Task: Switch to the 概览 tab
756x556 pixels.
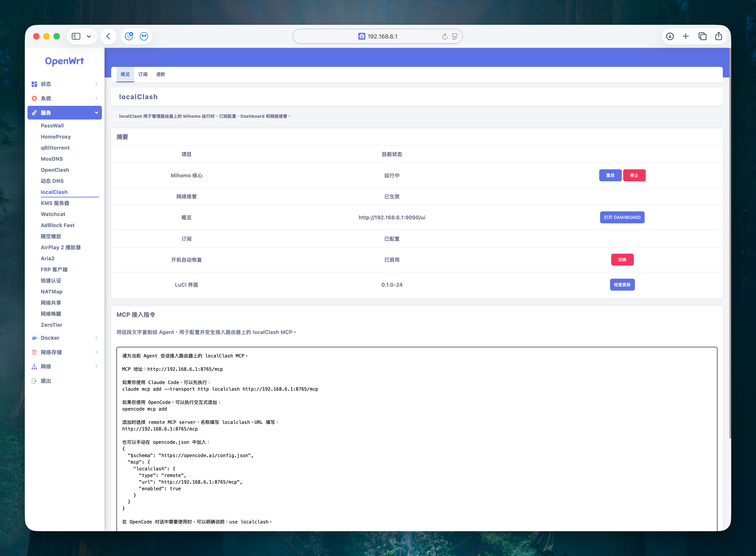Action: [125, 74]
